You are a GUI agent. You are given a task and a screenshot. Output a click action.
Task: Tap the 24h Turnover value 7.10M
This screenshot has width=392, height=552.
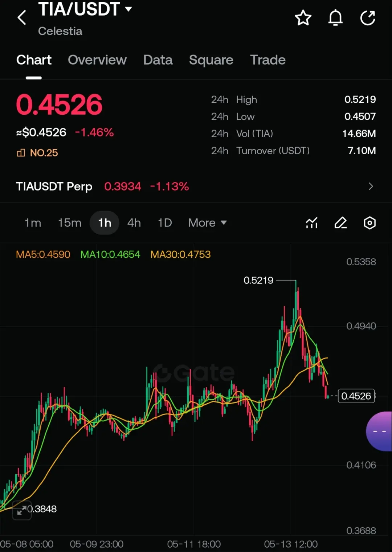click(362, 151)
